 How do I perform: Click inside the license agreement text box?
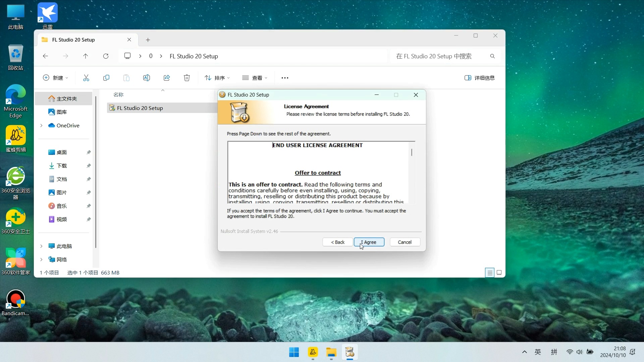(x=318, y=172)
